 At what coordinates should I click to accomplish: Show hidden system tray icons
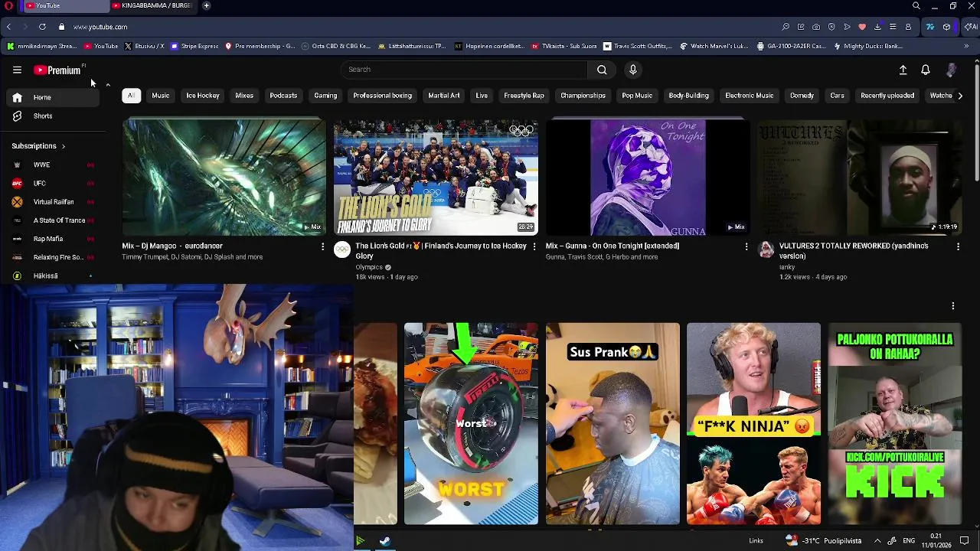pyautogui.click(x=877, y=541)
